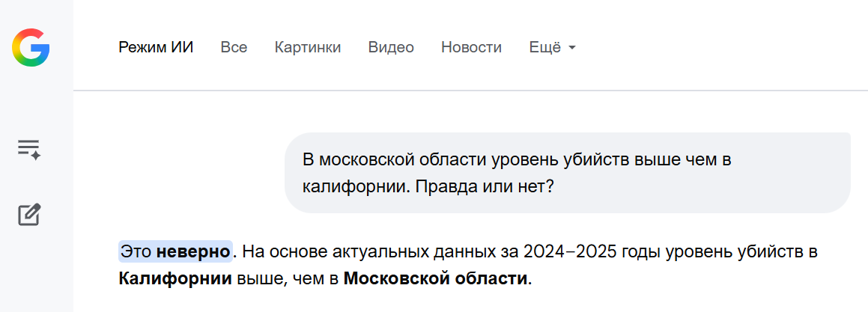The width and height of the screenshot is (868, 312).
Task: Open AI mode history icon in sidebar
Action: tap(29, 149)
